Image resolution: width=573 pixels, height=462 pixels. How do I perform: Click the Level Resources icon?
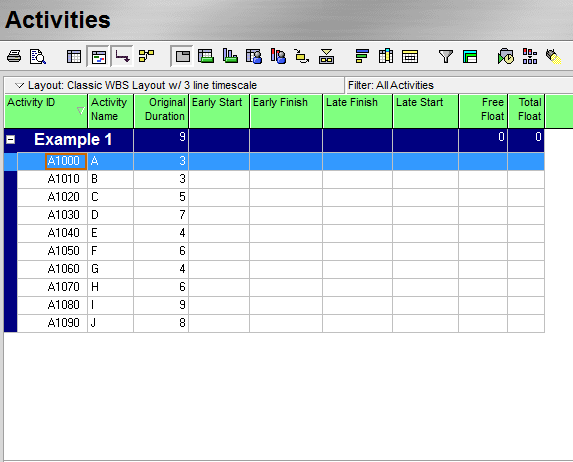pos(530,56)
